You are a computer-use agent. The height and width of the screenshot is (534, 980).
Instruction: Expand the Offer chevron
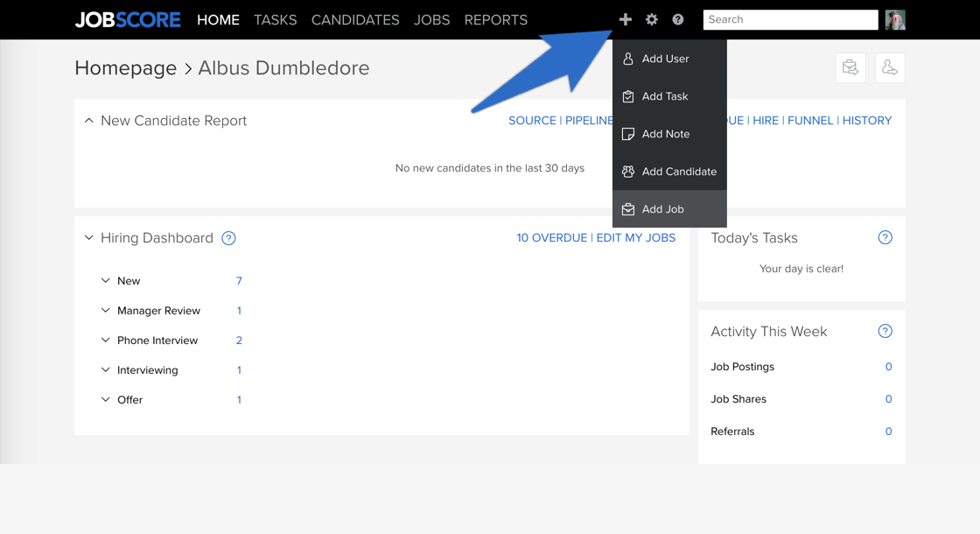coord(106,399)
